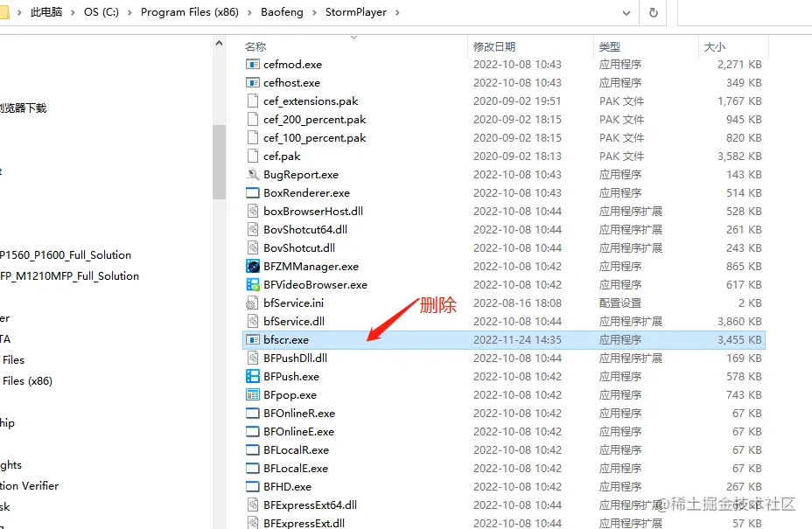
Task: Navigate to Program Files (x86) breadcrumb
Action: [190, 12]
